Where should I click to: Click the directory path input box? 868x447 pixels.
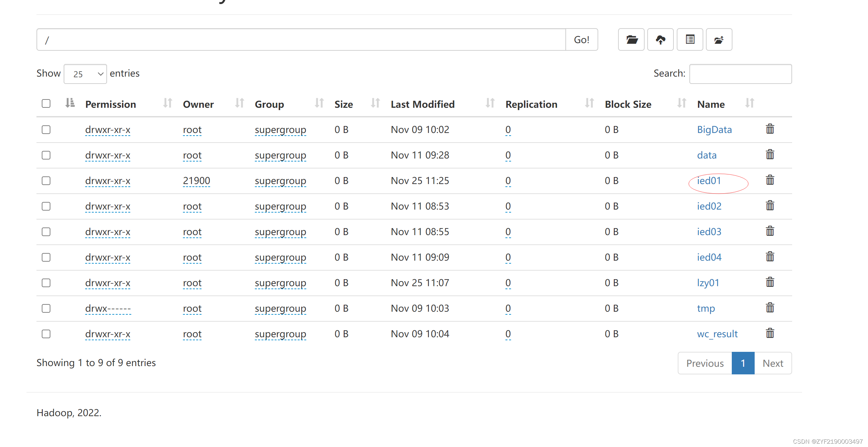coord(301,40)
